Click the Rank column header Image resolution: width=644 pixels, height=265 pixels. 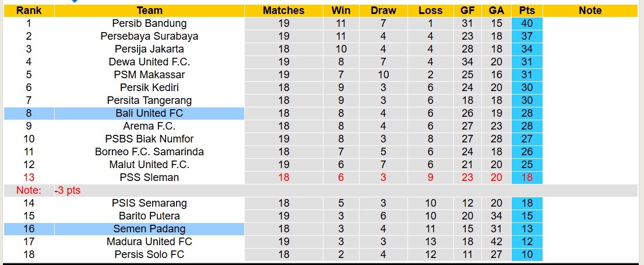[29, 11]
